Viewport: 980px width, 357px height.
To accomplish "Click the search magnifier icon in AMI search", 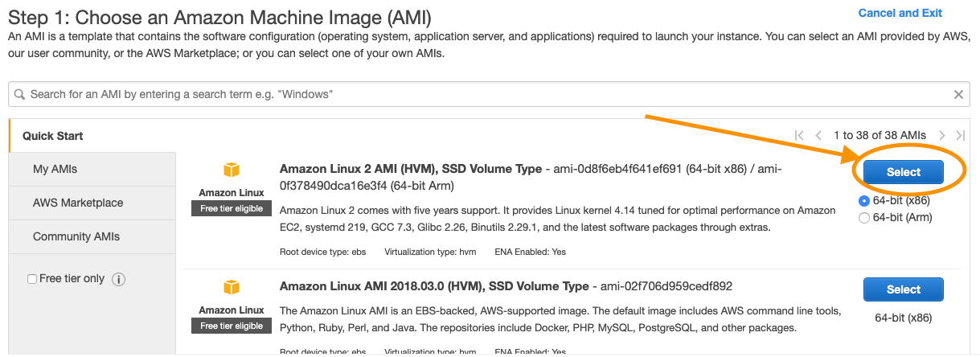I will click(x=20, y=95).
